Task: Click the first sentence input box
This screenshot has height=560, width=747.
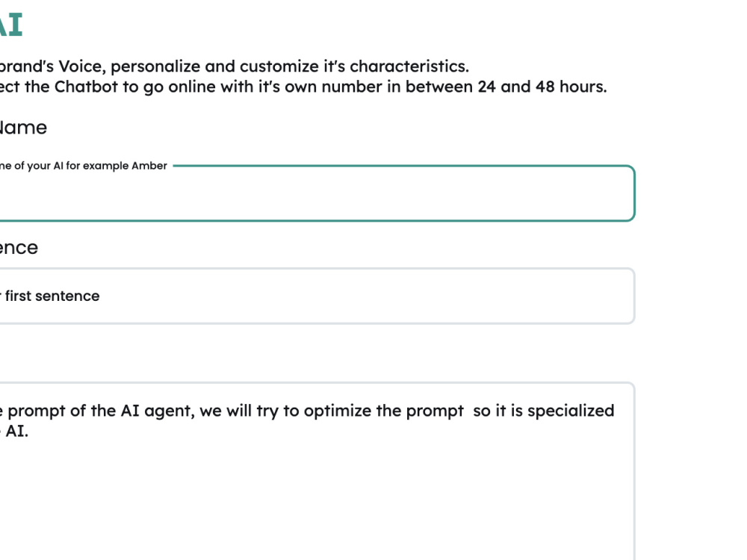Action: (x=317, y=296)
